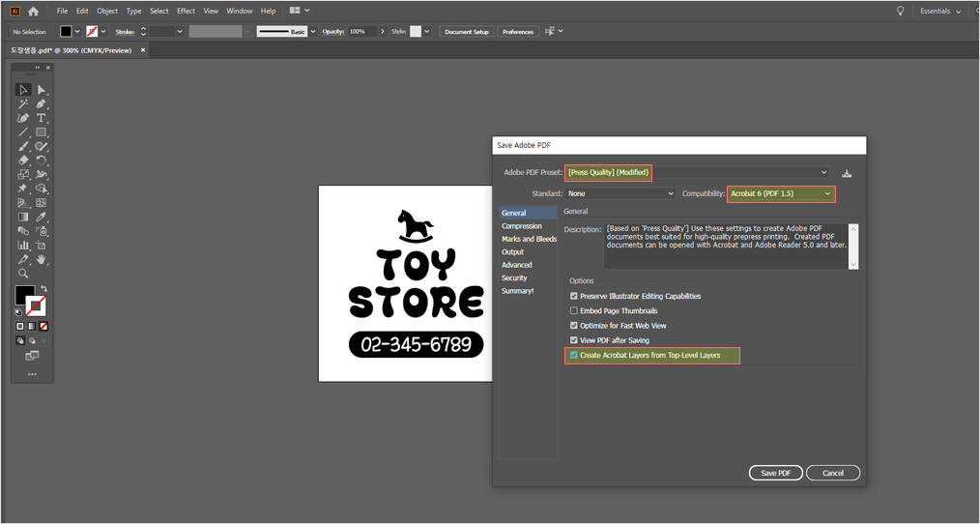Select the Rectangle tool
The image size is (980, 524).
tap(42, 131)
